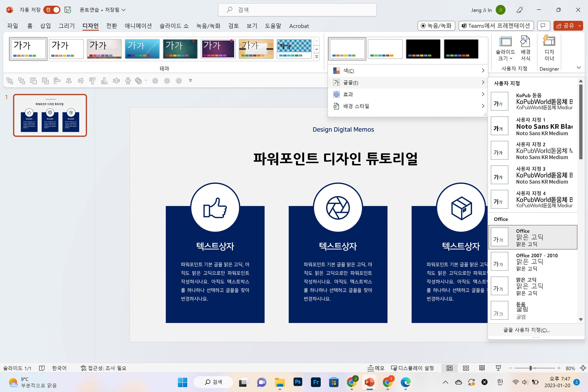
Task: Click the Share (공유) button
Action: [565, 26]
